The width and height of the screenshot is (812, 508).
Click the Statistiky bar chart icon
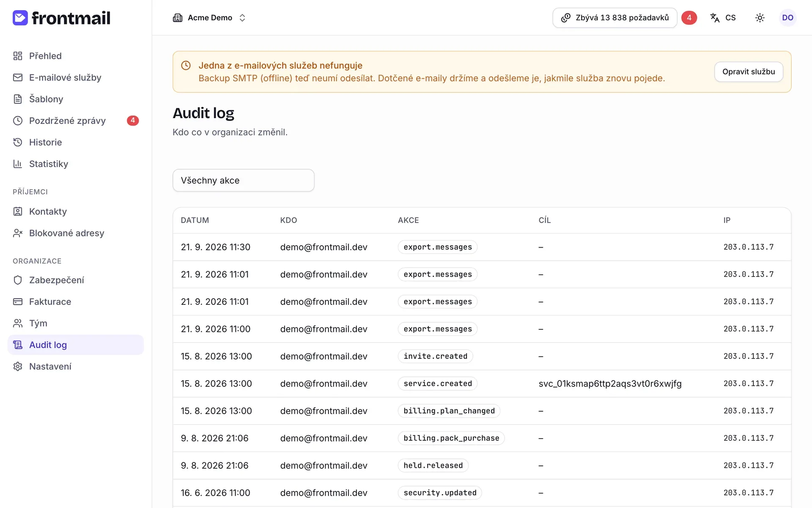point(18,164)
